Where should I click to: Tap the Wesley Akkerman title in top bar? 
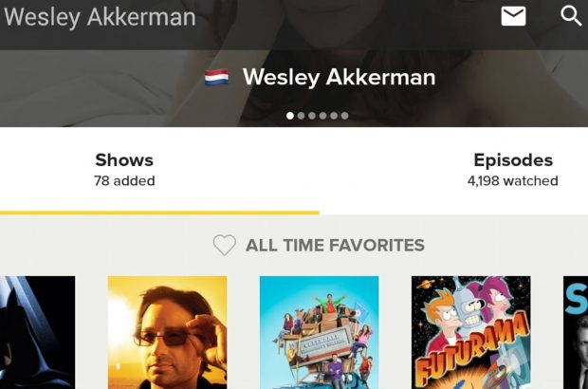click(x=100, y=17)
